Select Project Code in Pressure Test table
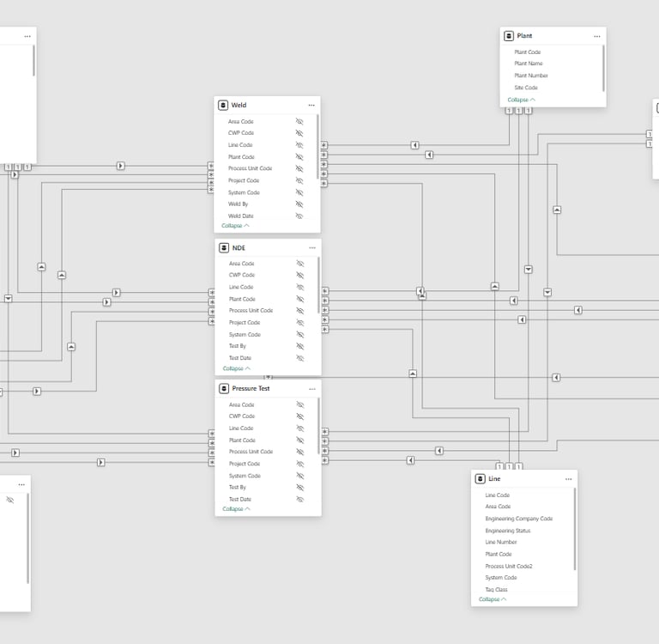This screenshot has height=644, width=659. pos(245,464)
